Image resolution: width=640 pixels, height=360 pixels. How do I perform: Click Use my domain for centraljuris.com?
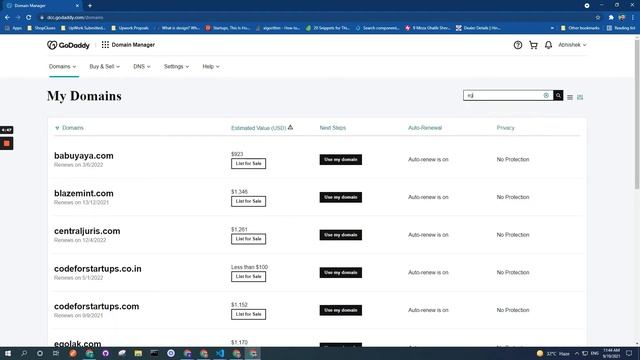340,235
